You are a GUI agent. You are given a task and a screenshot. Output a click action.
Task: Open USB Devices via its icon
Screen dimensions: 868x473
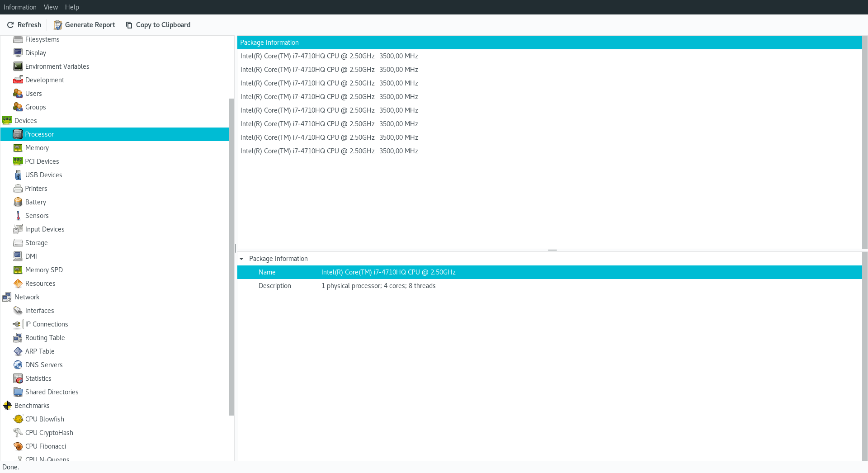pyautogui.click(x=18, y=175)
